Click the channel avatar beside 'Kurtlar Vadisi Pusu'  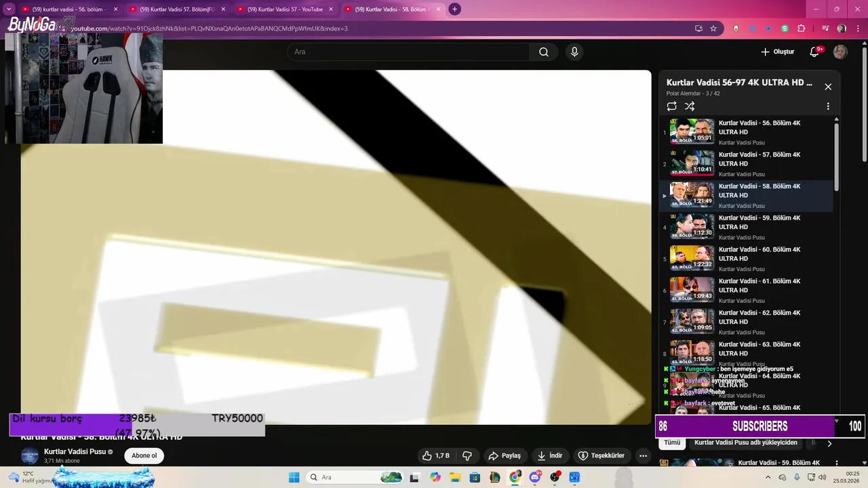pos(30,455)
